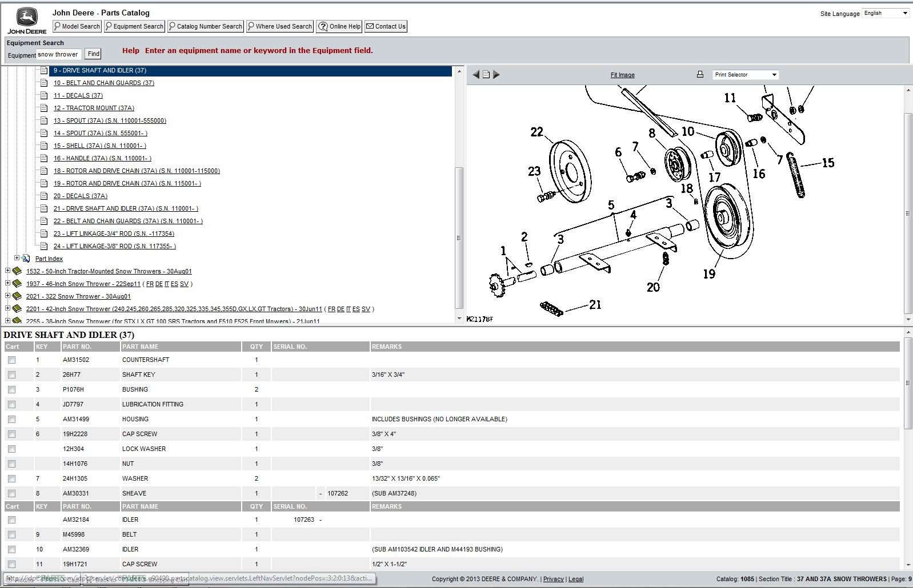Viewport: 913px width, 588px height.
Task: Click page icon for 10 - Belt and Chain Guards (37)
Action: [x=44, y=83]
